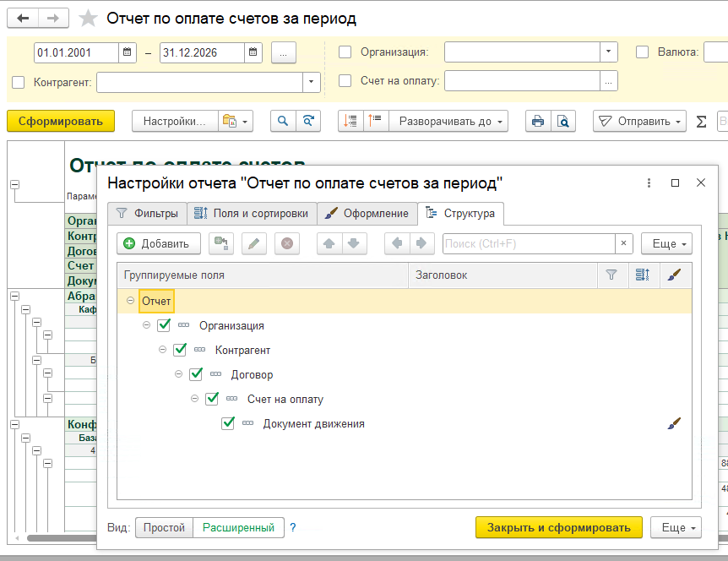Uncheck the Документ движения grouping
728x561 pixels.
point(228,423)
